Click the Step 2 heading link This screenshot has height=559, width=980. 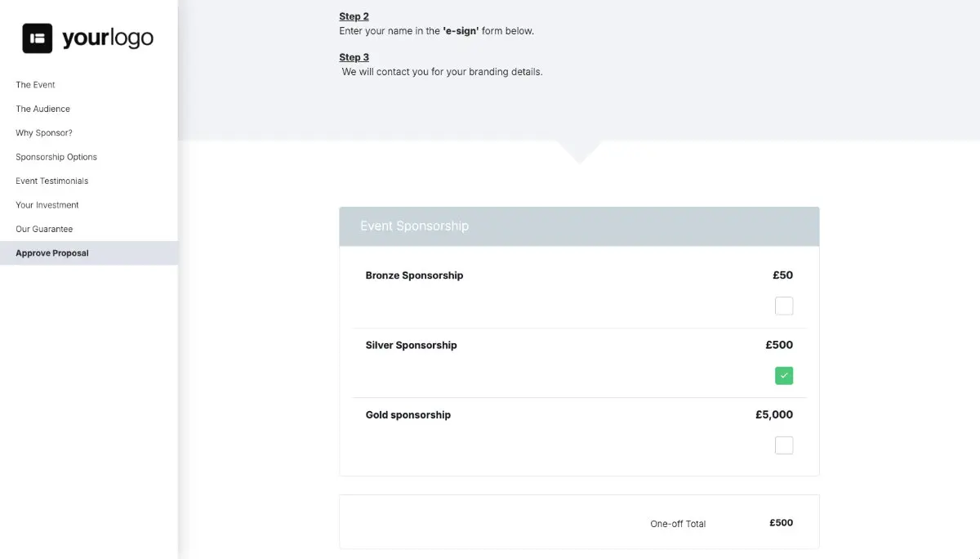tap(354, 16)
